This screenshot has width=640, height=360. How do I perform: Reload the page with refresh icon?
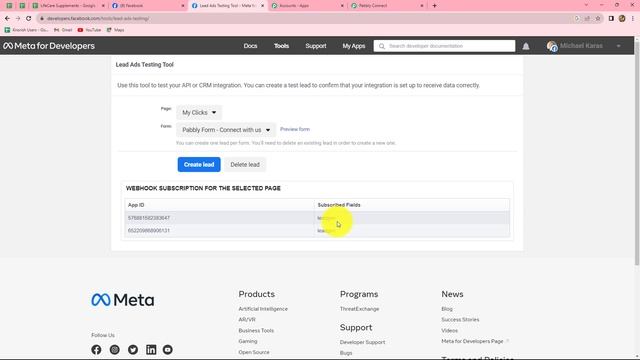(29, 18)
